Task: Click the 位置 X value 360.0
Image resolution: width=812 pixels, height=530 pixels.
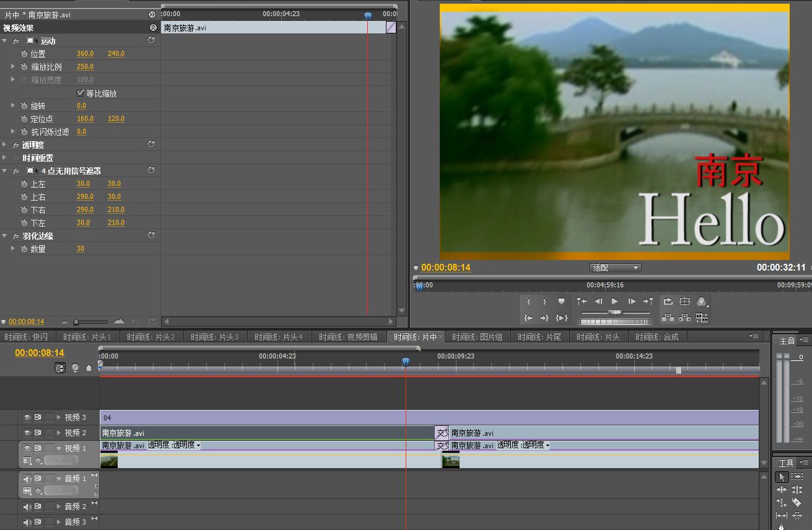Action: [x=85, y=54]
